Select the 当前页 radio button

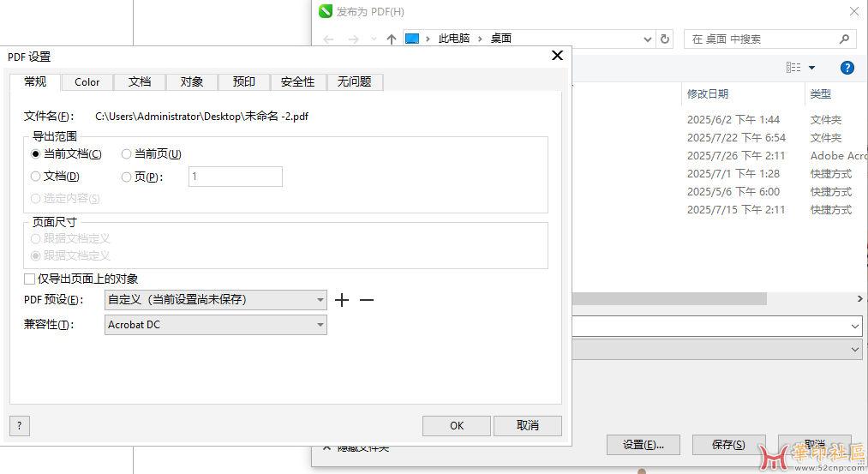127,154
